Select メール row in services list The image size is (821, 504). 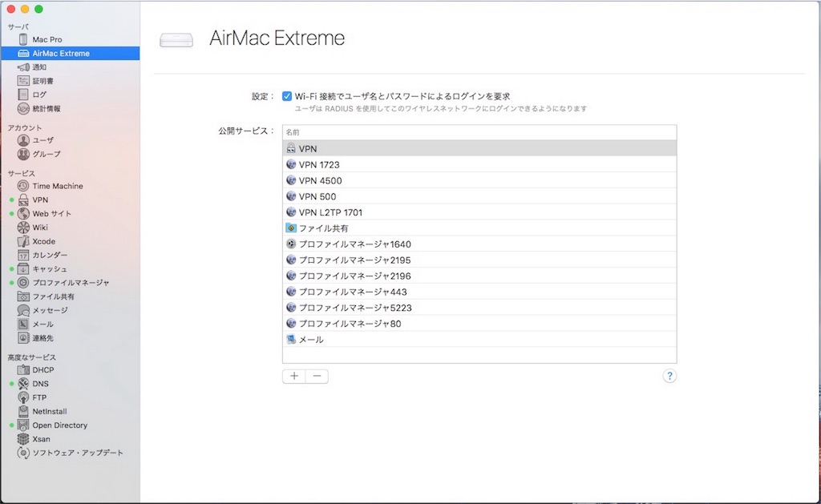point(479,339)
